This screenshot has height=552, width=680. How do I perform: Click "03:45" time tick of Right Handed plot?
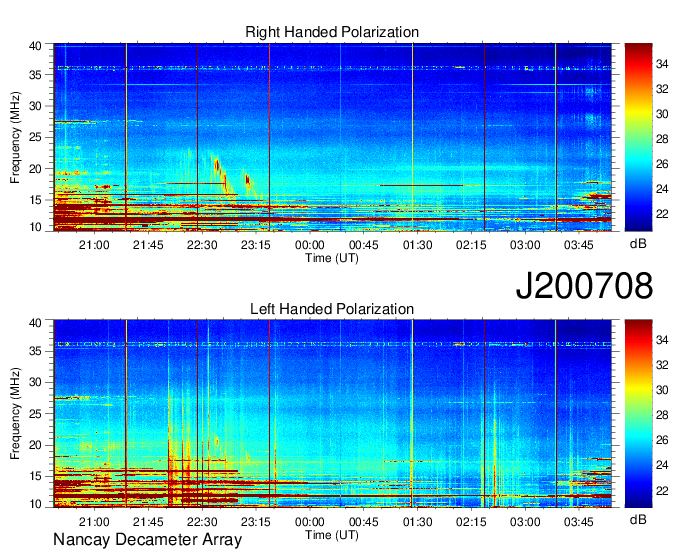pyautogui.click(x=579, y=245)
